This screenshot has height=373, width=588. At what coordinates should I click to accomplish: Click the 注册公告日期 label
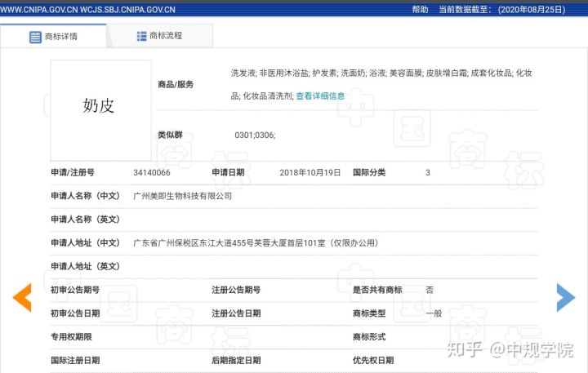(x=236, y=313)
